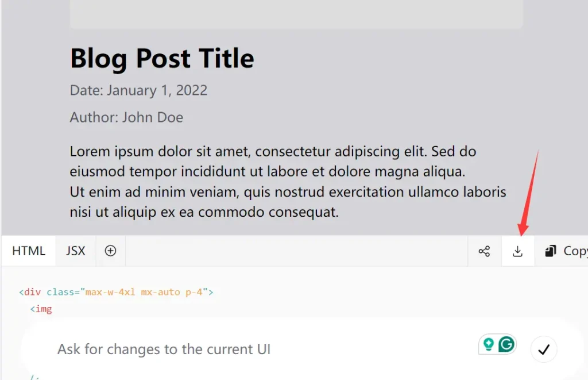Select the <img tag in the code
Image resolution: width=588 pixels, height=380 pixels.
(41, 309)
